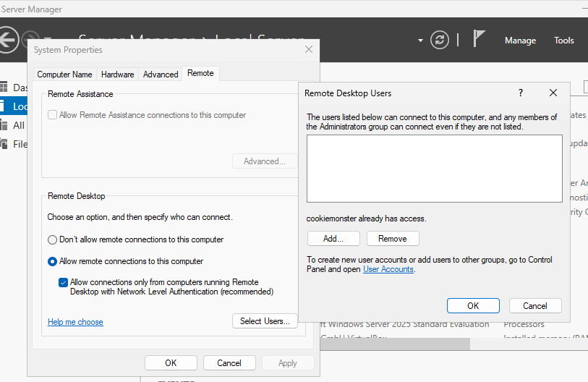The height and width of the screenshot is (382, 588).
Task: Expand the dropdown arrow left of refresh
Action: (420, 41)
